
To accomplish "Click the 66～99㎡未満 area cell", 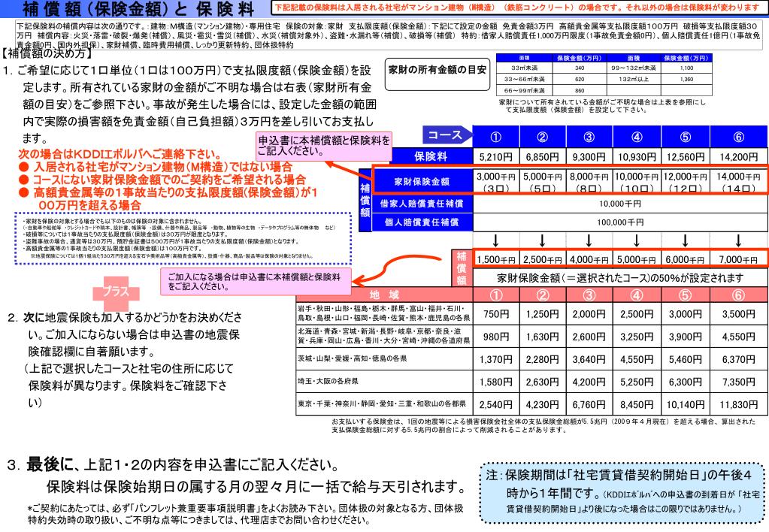I will click(x=524, y=90).
